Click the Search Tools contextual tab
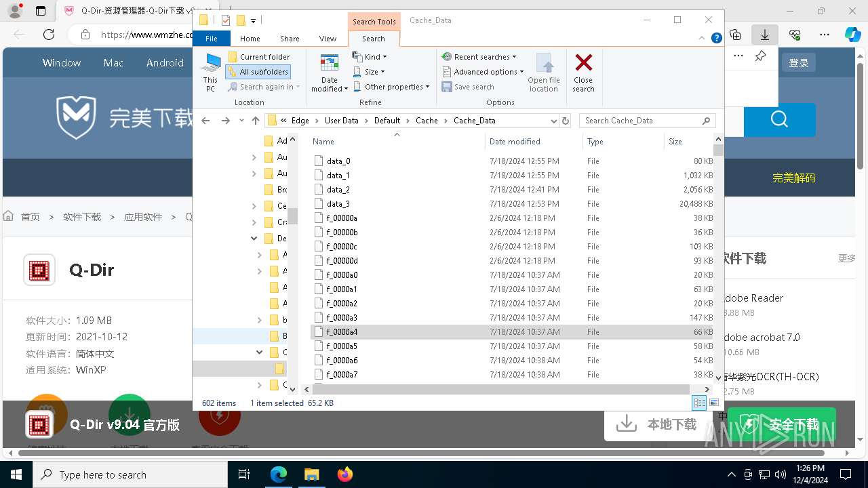 coord(374,22)
